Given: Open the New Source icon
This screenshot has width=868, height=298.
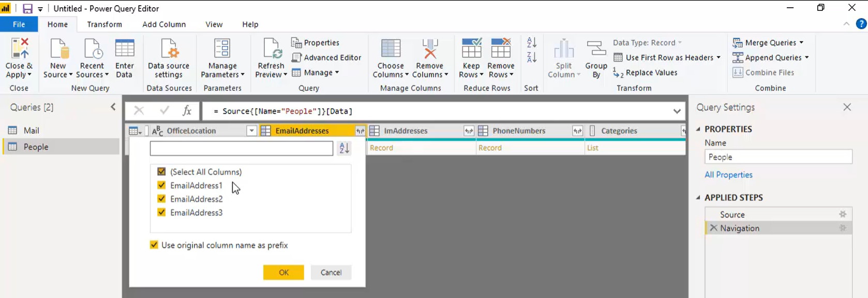Looking at the screenshot, I should [x=58, y=49].
